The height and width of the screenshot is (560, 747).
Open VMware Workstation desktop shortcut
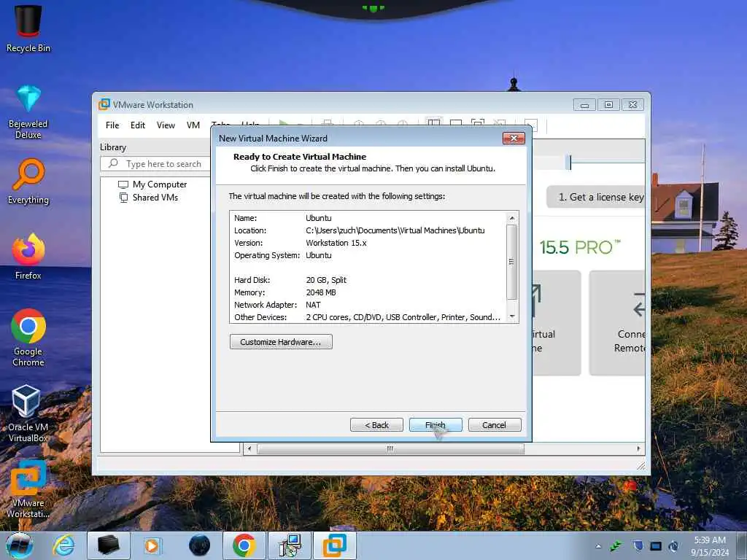tap(28, 489)
